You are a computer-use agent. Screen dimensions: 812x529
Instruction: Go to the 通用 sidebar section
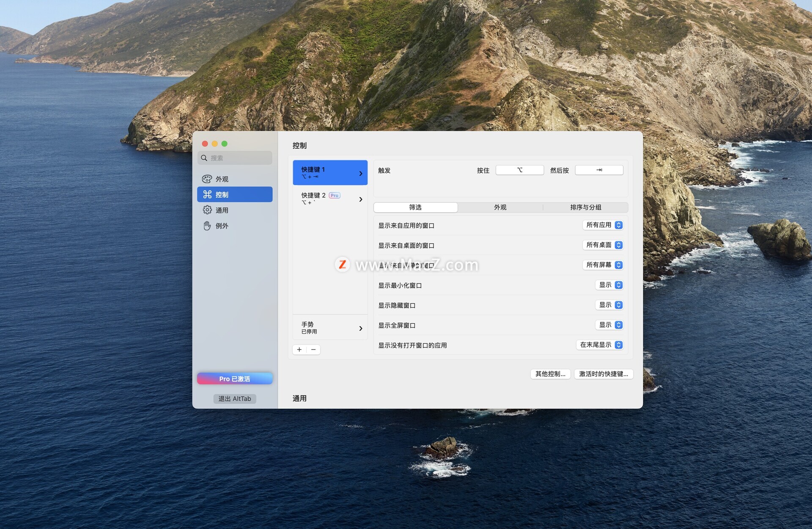(x=235, y=210)
